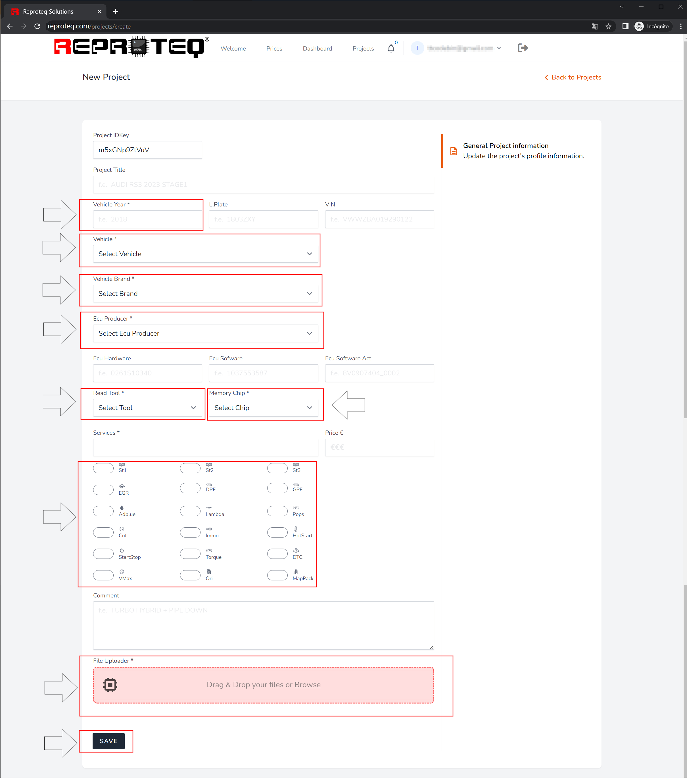687x784 pixels.
Task: Bookmark page with the star icon
Action: [608, 26]
